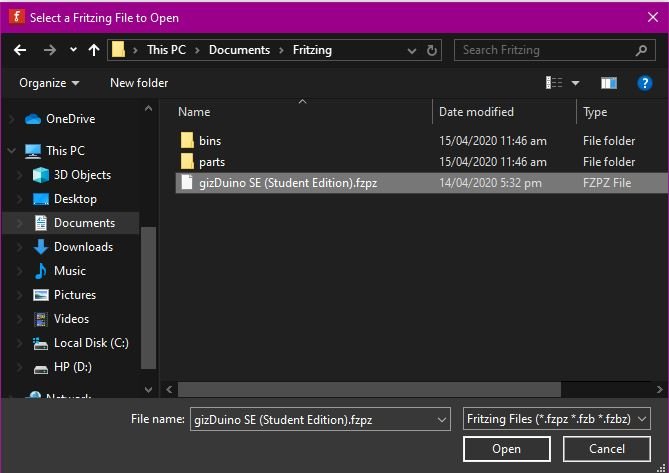
Task: Toggle the preview pane icon
Action: 609,83
